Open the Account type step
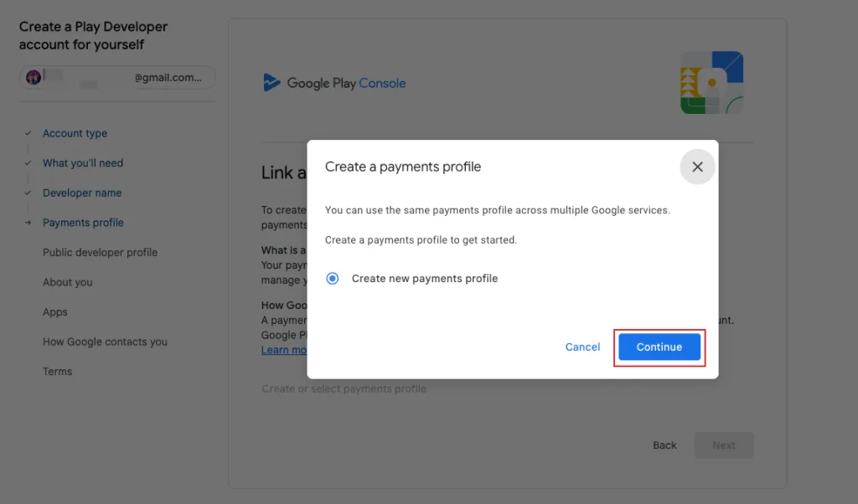The image size is (858, 504). (x=75, y=133)
